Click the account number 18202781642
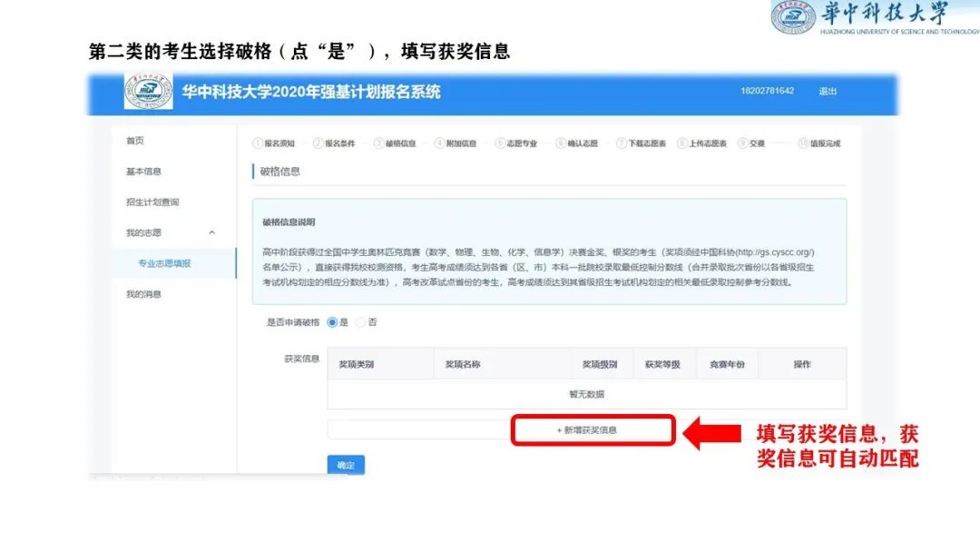This screenshot has height=552, width=980. [x=767, y=91]
